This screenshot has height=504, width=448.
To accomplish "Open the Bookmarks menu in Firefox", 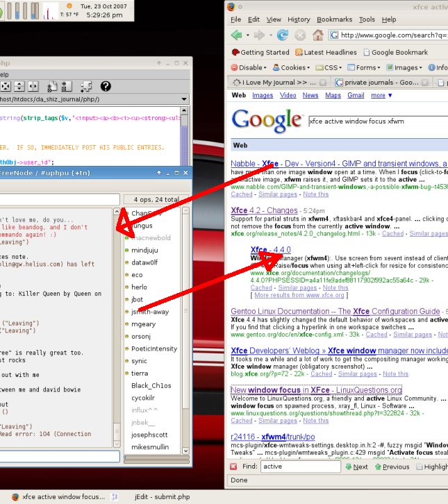I will point(335,19).
